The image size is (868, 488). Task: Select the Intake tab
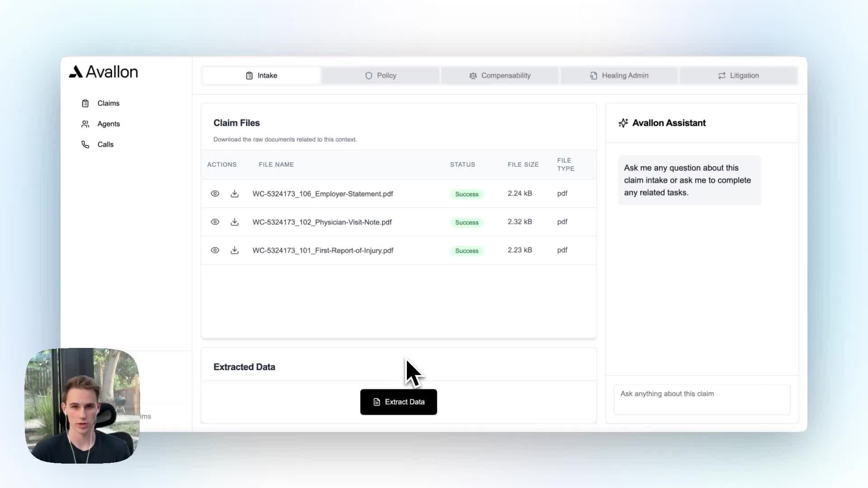click(261, 75)
